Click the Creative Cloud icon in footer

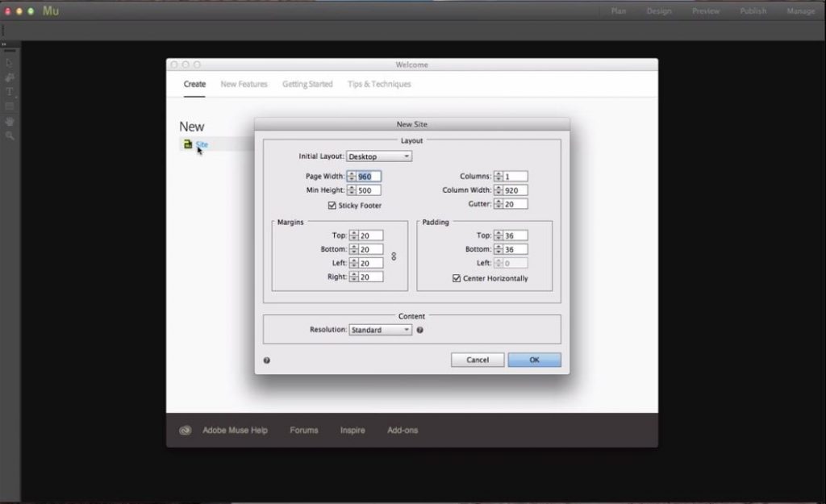185,431
